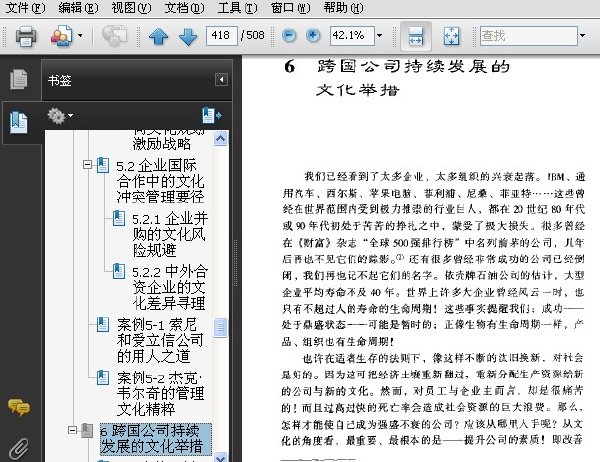Open the Attachments paperclip icon
The height and width of the screenshot is (462, 600).
[18, 449]
